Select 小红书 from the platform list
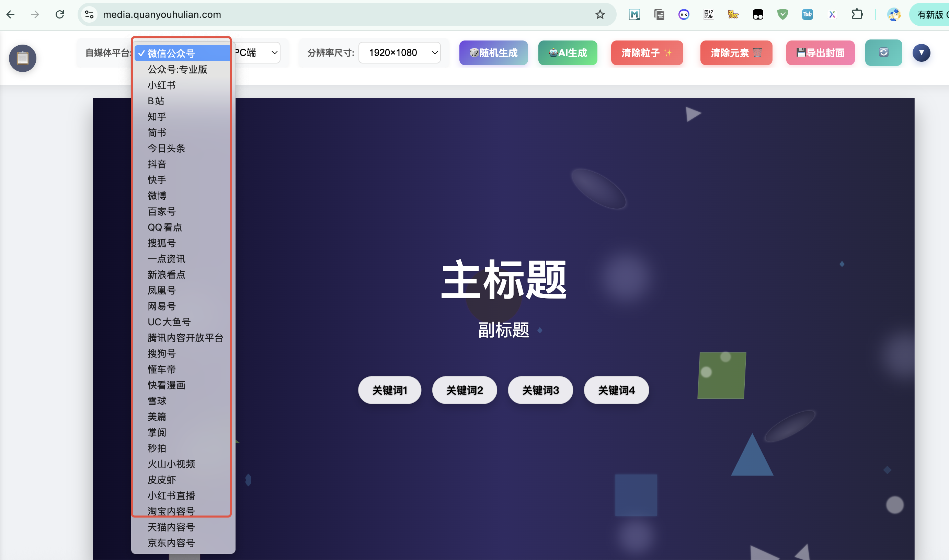This screenshot has height=560, width=949. pos(162,85)
